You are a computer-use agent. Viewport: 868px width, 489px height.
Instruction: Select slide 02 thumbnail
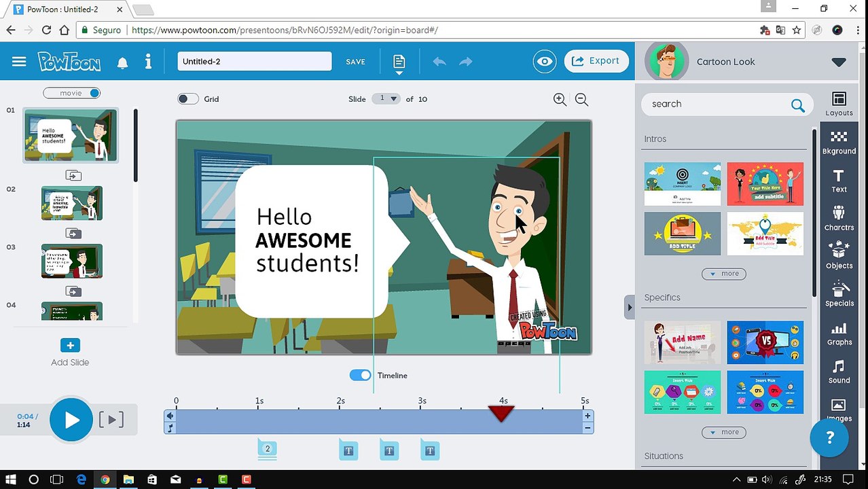pyautogui.click(x=72, y=203)
